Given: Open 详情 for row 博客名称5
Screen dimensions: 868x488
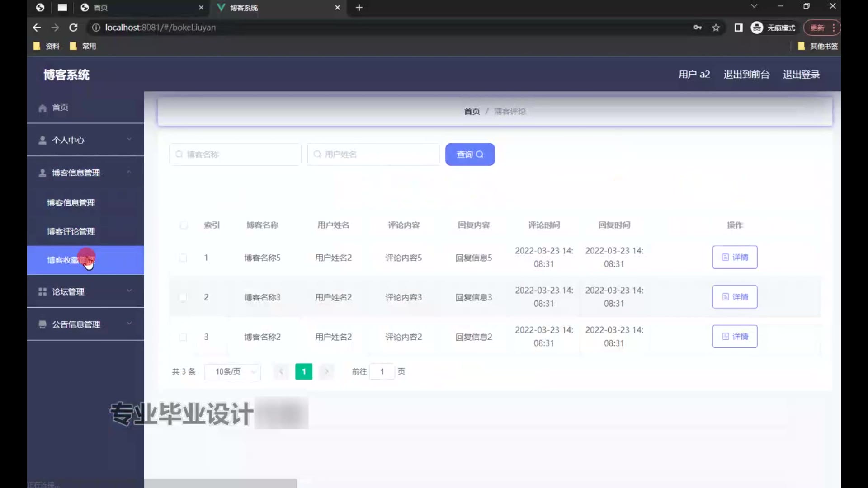Looking at the screenshot, I should pos(735,257).
